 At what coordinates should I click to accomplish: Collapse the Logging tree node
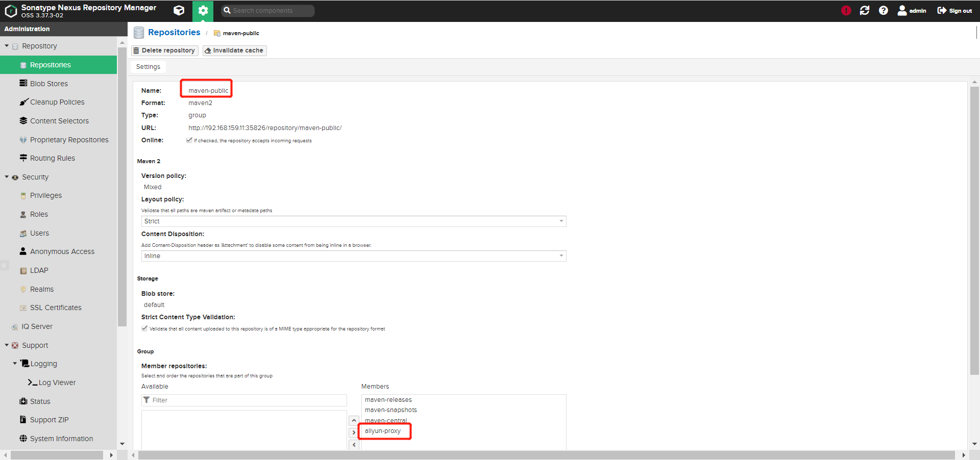pos(15,364)
